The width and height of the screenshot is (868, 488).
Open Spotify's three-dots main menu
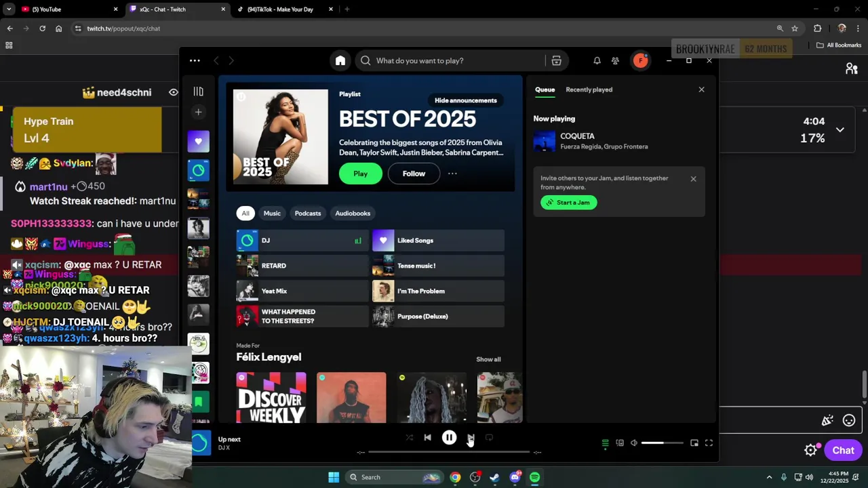(x=195, y=61)
